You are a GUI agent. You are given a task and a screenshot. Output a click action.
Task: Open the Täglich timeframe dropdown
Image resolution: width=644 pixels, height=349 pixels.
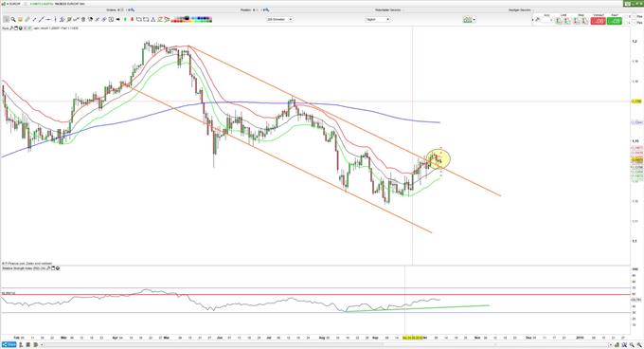click(x=378, y=19)
